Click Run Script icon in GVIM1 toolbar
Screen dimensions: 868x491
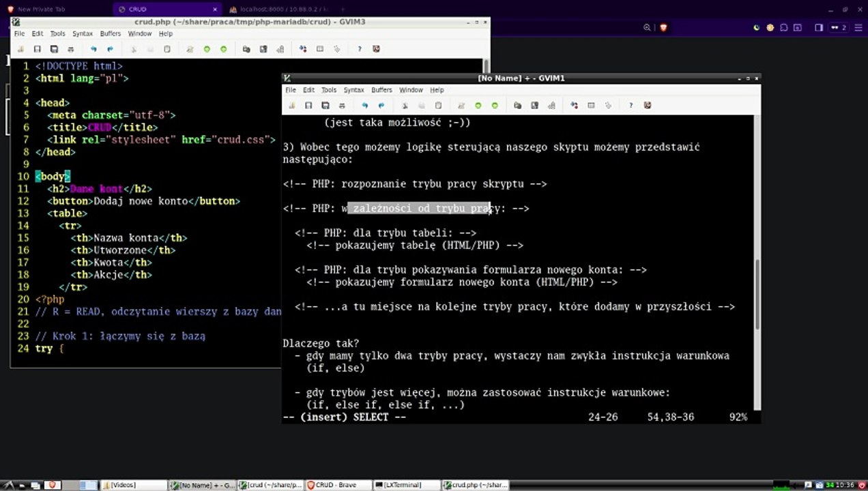[x=551, y=106]
